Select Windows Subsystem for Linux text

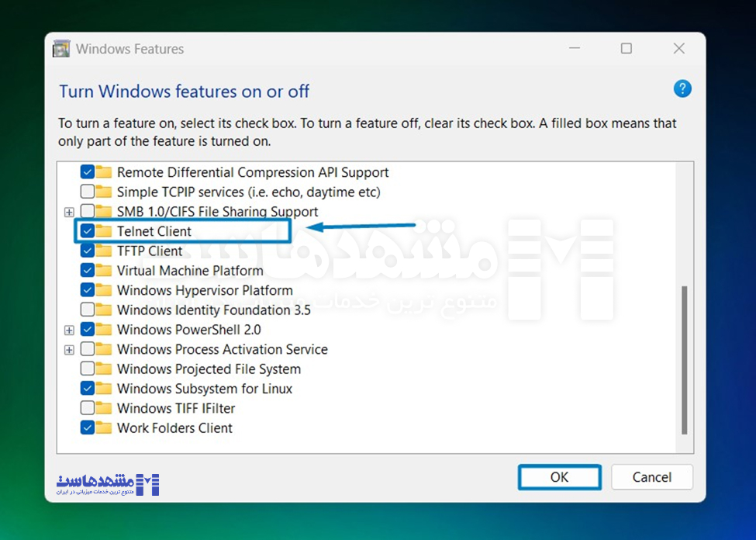point(205,389)
